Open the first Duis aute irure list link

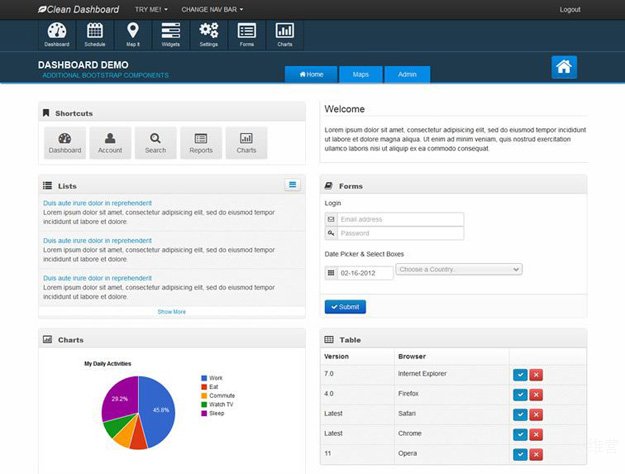pyautogui.click(x=97, y=203)
